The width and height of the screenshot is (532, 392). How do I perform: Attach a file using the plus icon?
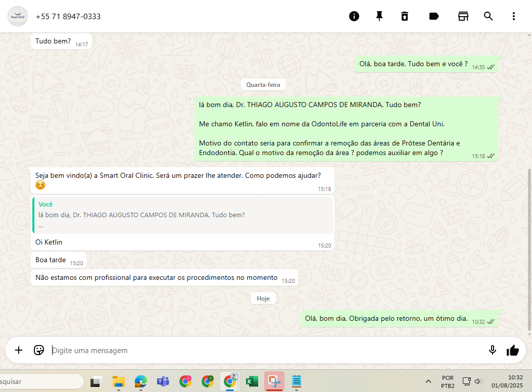pos(19,350)
